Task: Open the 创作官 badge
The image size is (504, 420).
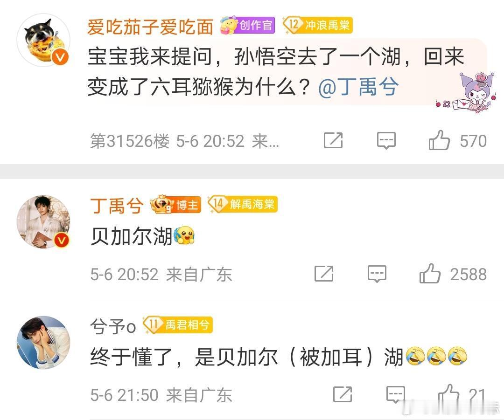Action: tap(247, 25)
